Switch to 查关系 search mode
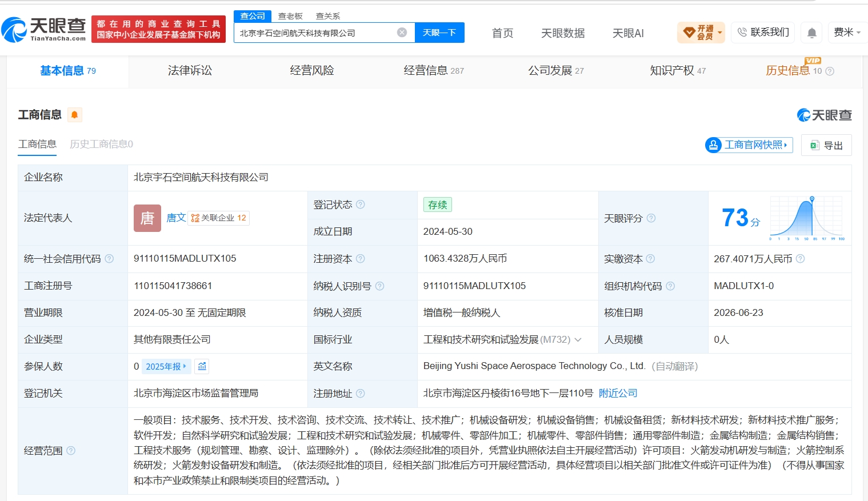This screenshot has width=868, height=501. (x=328, y=16)
